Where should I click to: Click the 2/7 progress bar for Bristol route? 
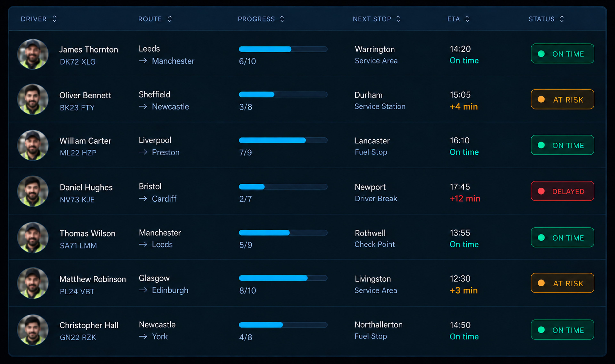(x=283, y=187)
